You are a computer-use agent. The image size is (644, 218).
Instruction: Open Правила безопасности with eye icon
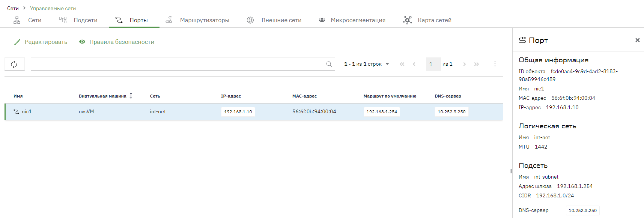tap(117, 42)
